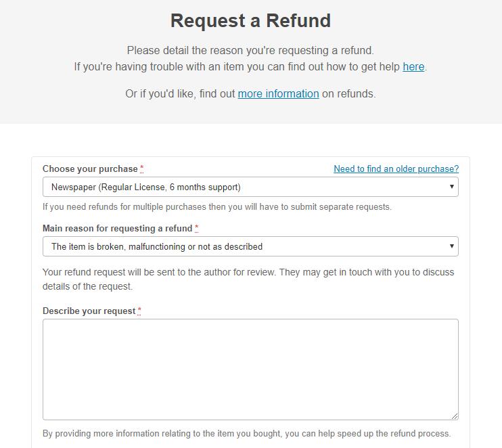The image size is (502, 448).
Task: Click the multiple purchases separate requests note
Action: coord(216,206)
